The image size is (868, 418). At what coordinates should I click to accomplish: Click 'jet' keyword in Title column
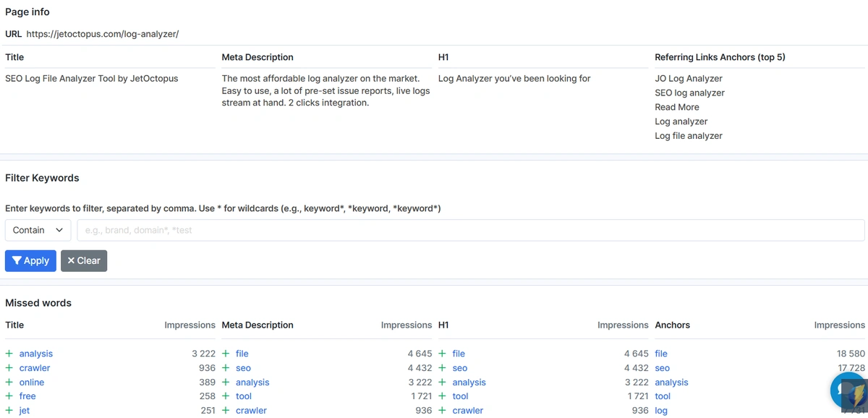click(25, 410)
